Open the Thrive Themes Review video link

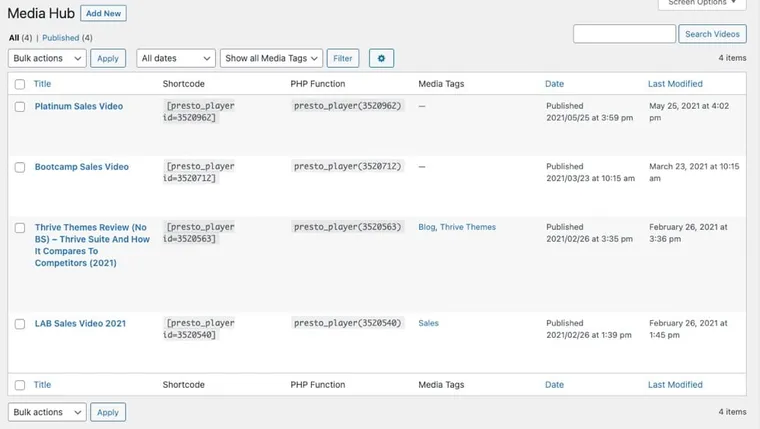[x=92, y=245]
